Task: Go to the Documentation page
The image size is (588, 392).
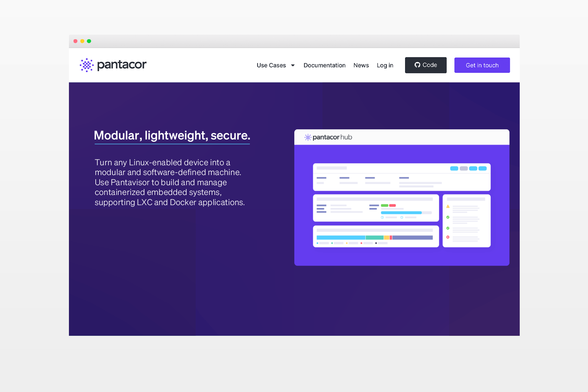Action: click(324, 65)
